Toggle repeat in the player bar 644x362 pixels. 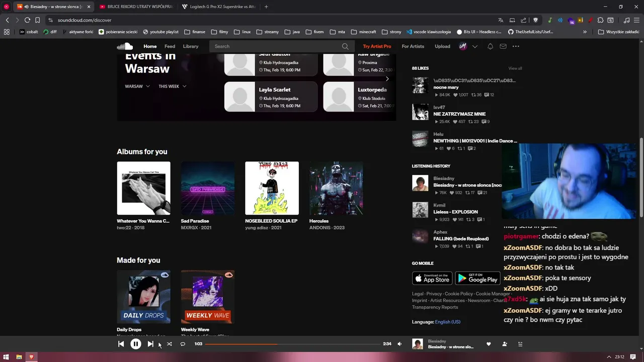pyautogui.click(x=183, y=344)
